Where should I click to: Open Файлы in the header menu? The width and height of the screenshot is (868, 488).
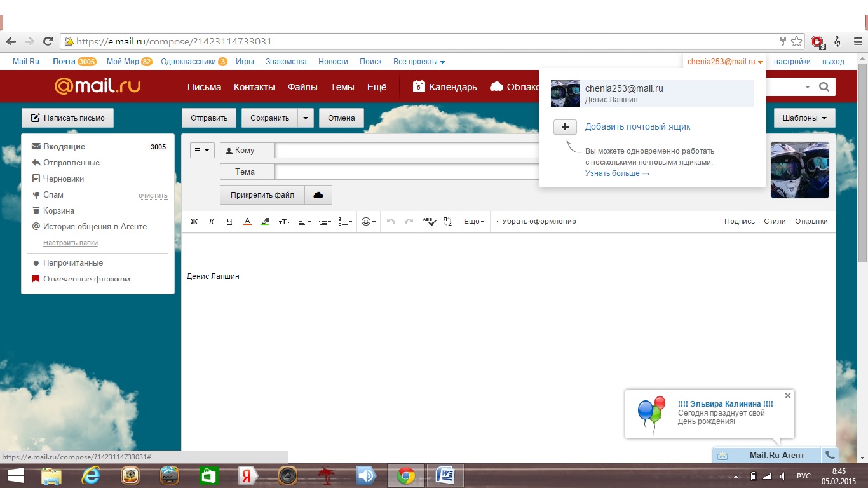click(x=302, y=87)
